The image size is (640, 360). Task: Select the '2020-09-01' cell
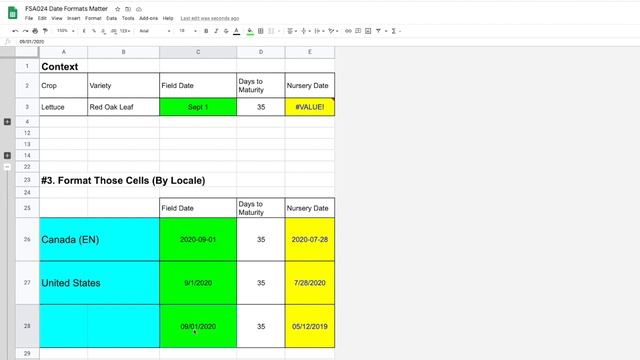[x=198, y=240]
